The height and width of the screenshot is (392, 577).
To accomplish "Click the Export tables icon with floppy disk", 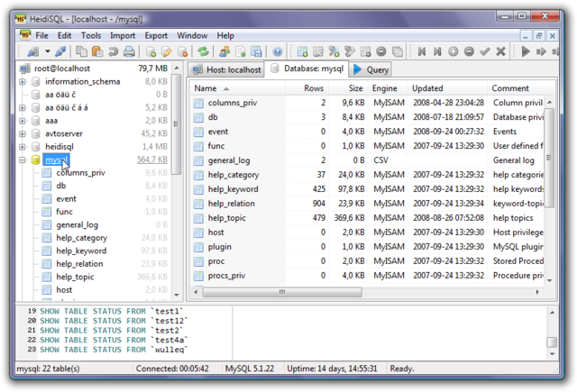I will [x=256, y=51].
